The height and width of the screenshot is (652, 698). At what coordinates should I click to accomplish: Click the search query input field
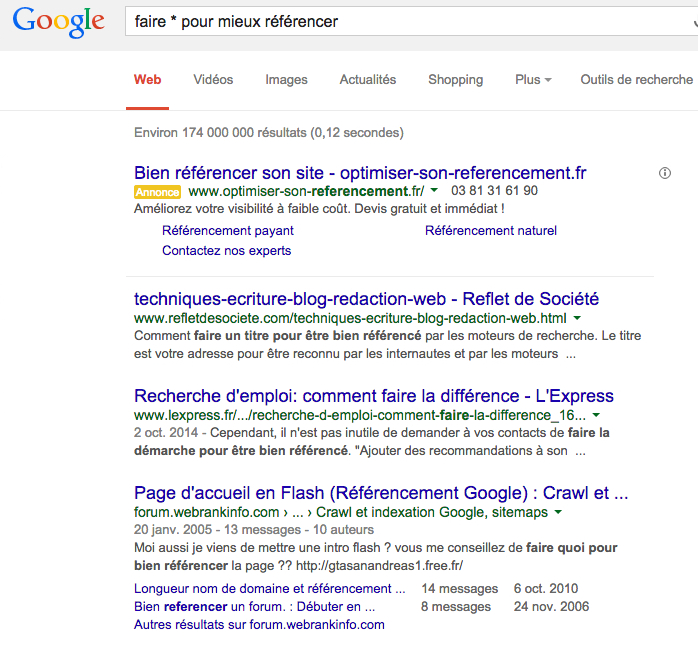coord(411,21)
